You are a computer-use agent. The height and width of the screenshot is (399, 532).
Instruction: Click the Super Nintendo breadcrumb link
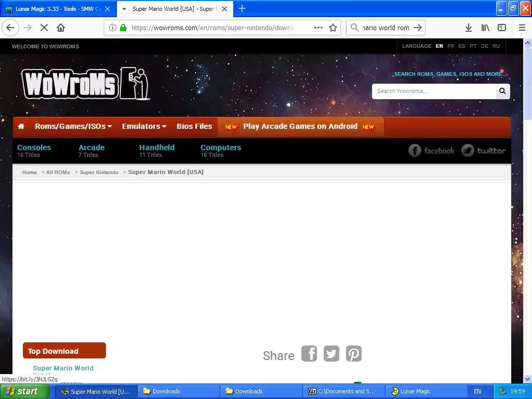pyautogui.click(x=99, y=172)
